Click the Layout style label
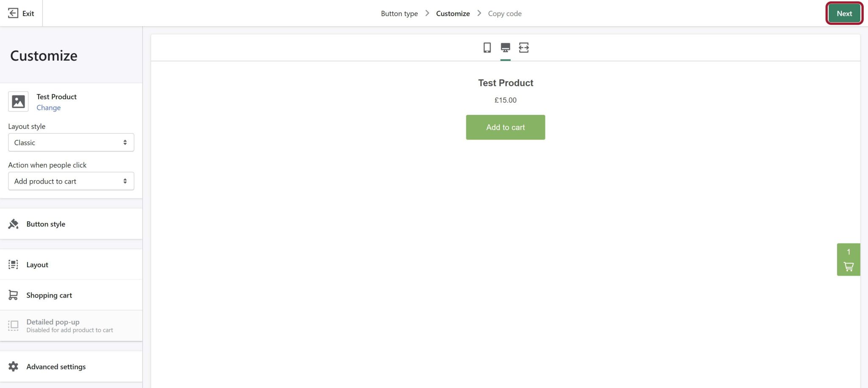The width and height of the screenshot is (868, 388). tap(27, 126)
